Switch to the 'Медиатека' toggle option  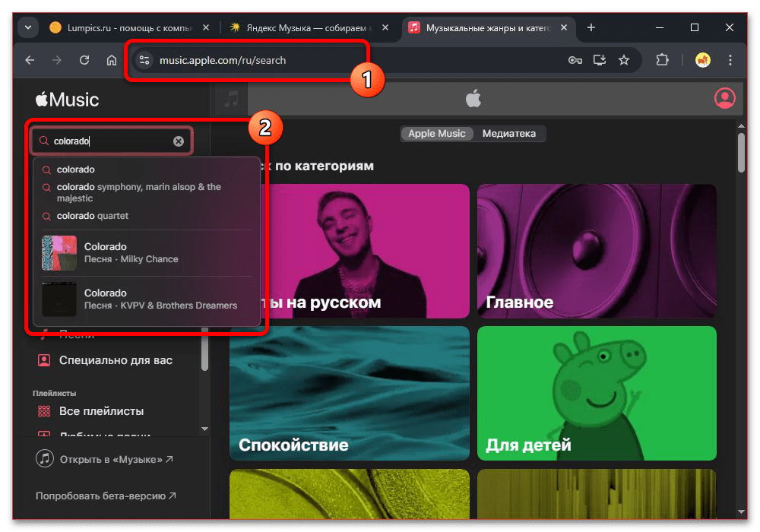click(x=511, y=133)
